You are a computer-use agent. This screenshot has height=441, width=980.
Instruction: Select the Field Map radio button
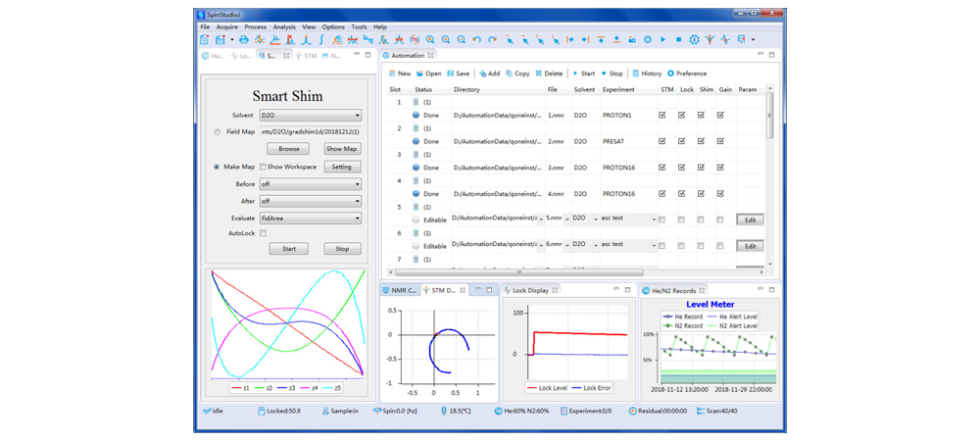[217, 131]
